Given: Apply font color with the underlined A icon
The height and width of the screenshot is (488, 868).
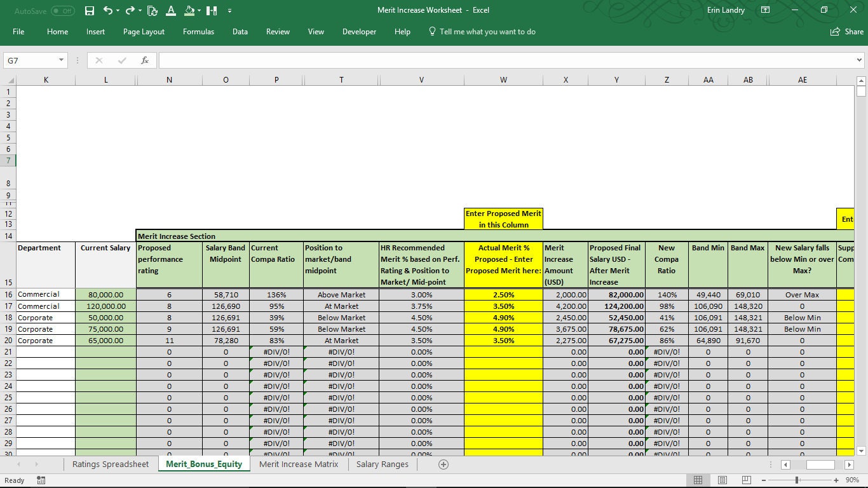Looking at the screenshot, I should pos(170,11).
